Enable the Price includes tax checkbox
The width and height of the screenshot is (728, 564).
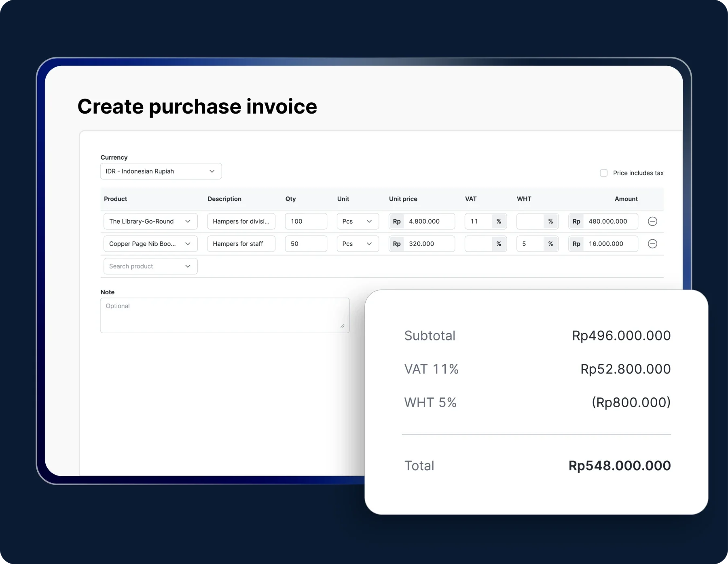(603, 173)
